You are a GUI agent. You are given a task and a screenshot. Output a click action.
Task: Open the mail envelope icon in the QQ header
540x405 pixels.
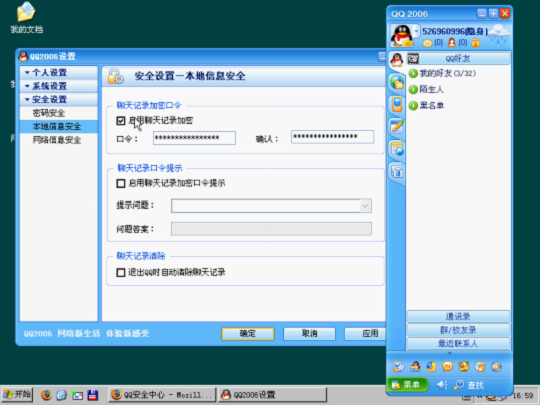(427, 43)
